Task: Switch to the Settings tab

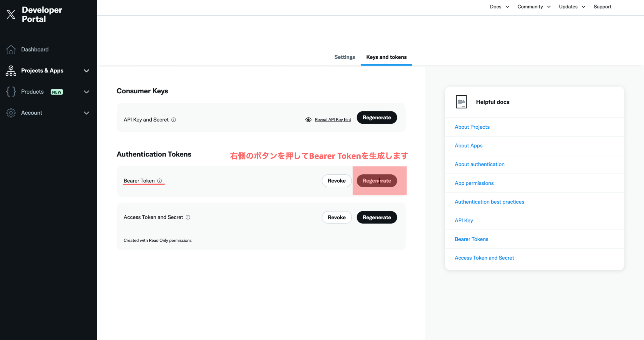Action: [344, 57]
